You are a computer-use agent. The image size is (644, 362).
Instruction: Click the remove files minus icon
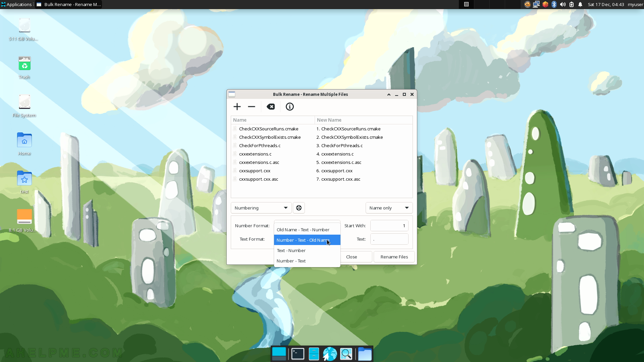(252, 107)
